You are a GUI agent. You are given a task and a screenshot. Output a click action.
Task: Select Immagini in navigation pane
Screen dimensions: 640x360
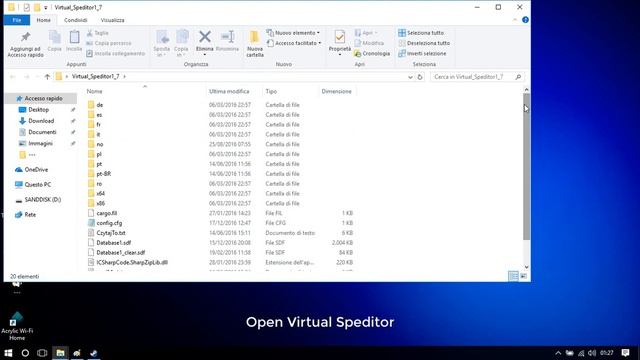pyautogui.click(x=40, y=143)
